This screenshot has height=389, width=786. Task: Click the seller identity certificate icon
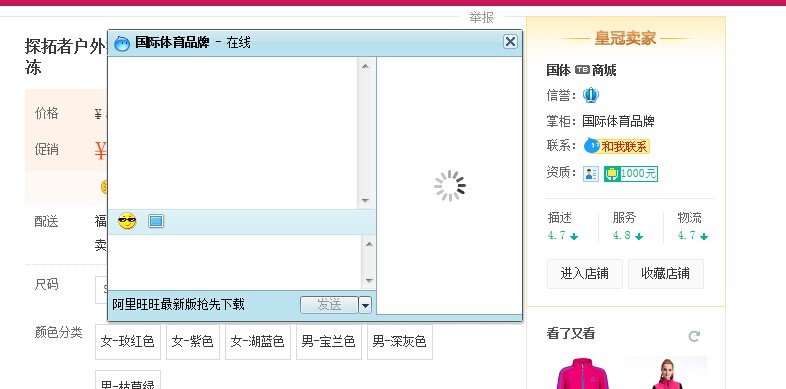pyautogui.click(x=591, y=174)
